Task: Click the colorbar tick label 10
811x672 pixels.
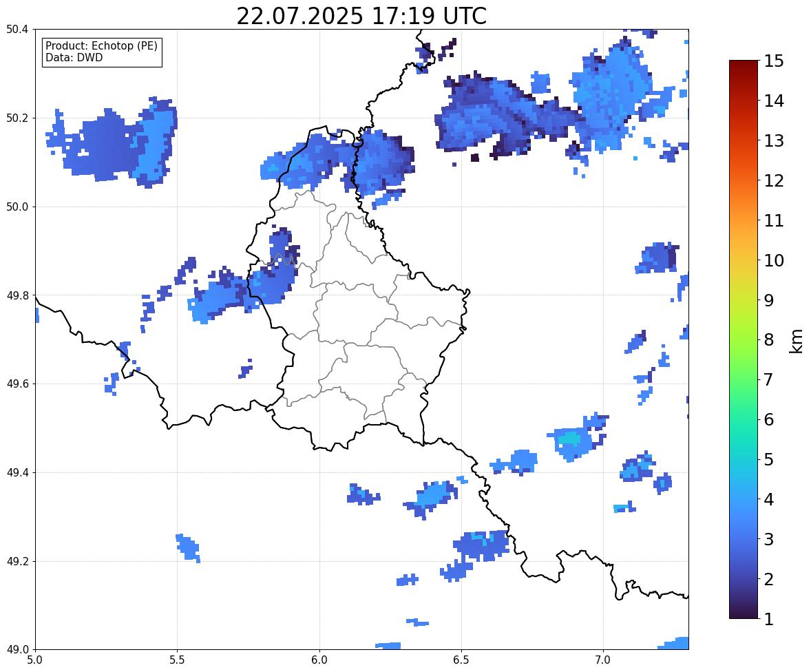Action: [773, 260]
